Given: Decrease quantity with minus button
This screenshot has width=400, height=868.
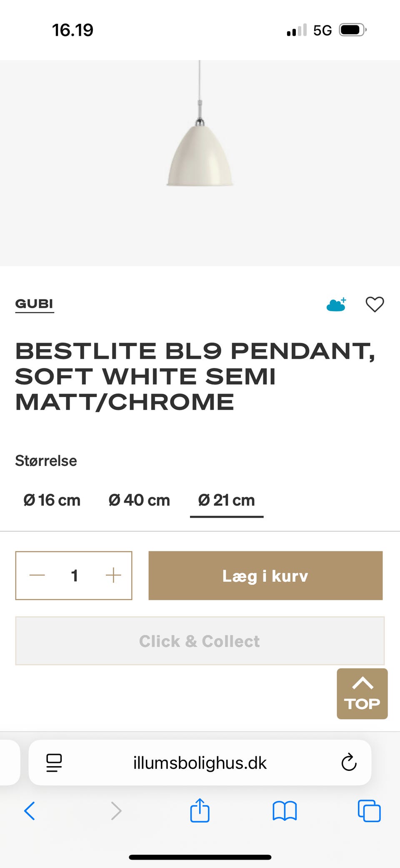Looking at the screenshot, I should pyautogui.click(x=37, y=576).
